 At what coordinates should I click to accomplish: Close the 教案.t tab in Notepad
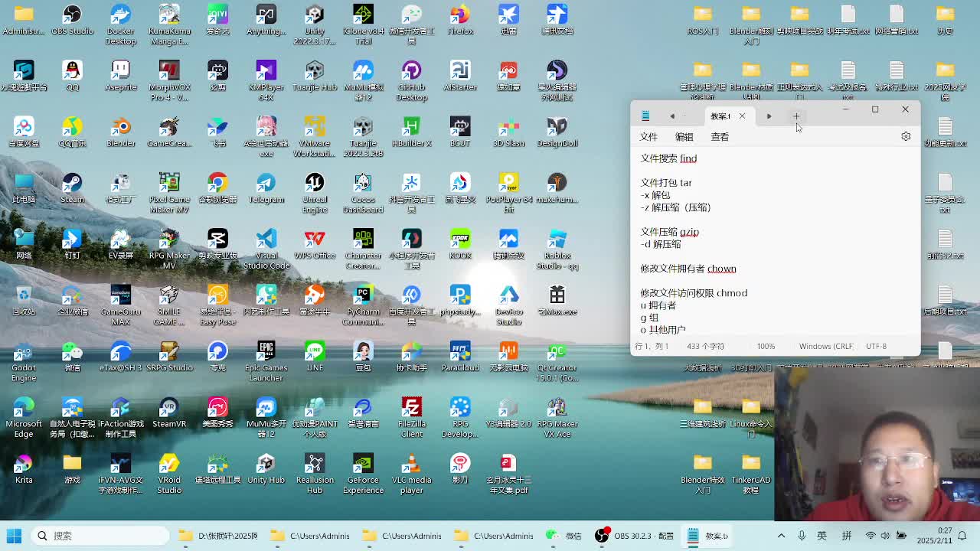(x=742, y=116)
